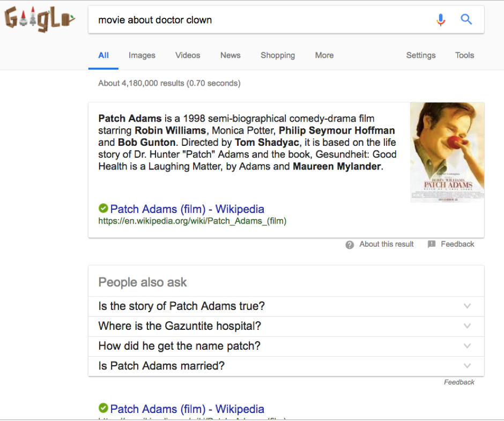Expand How did he get the name patch?
The image size is (504, 421).
click(286, 346)
